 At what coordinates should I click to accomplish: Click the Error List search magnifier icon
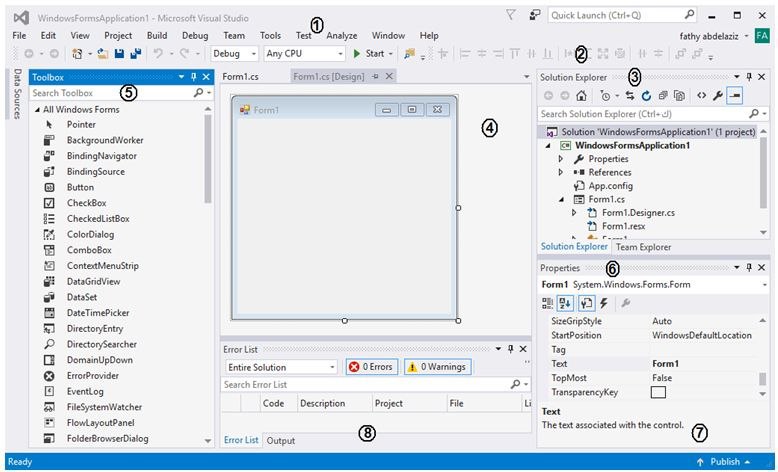[x=516, y=384]
